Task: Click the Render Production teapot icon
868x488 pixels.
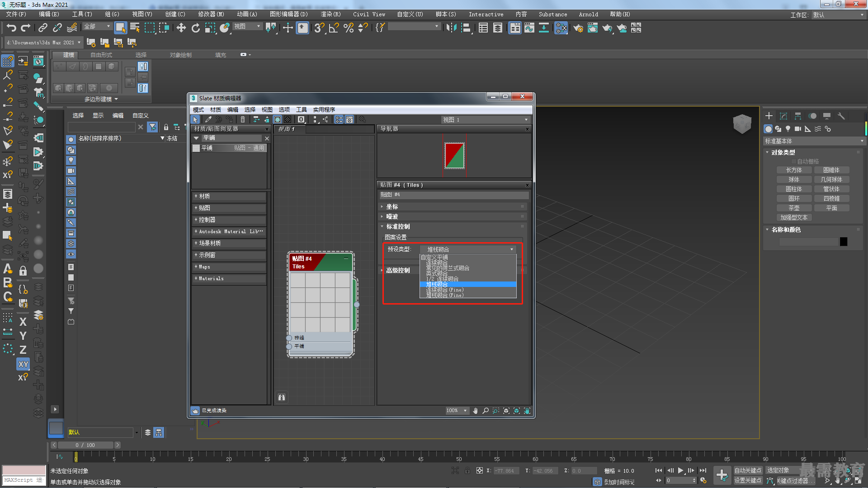Action: point(607,28)
